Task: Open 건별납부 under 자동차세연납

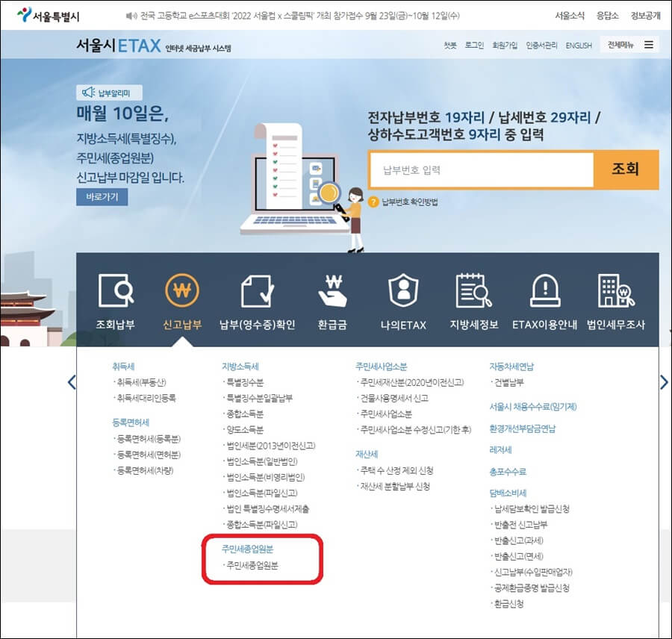Action: coord(508,382)
